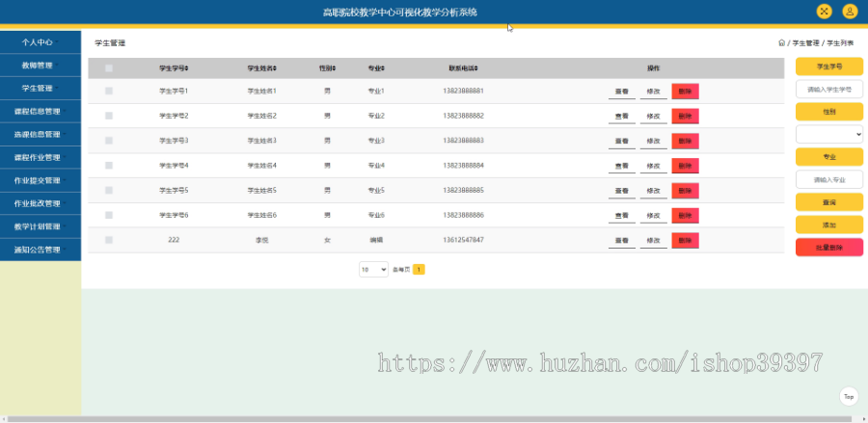Go to page 1 in pagination

[420, 269]
